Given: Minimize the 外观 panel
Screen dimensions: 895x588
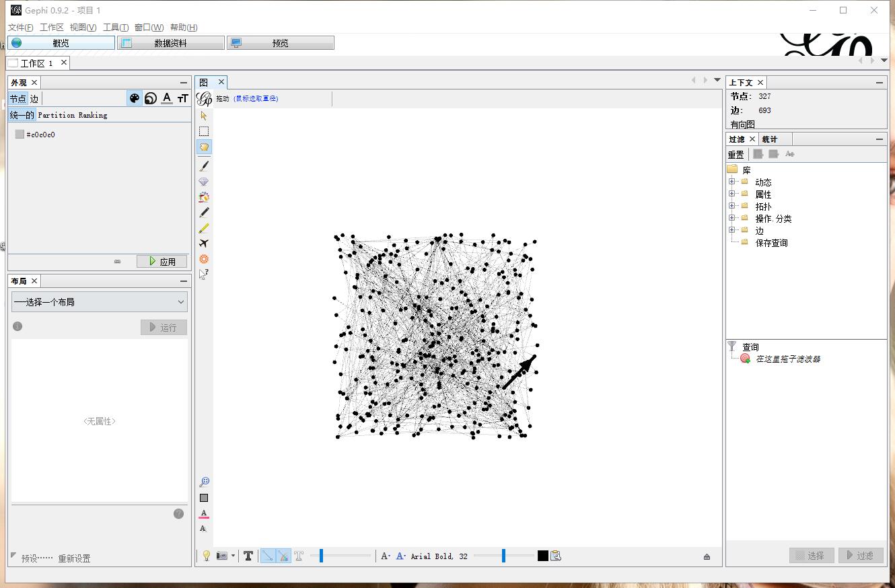Looking at the screenshot, I should coord(184,83).
